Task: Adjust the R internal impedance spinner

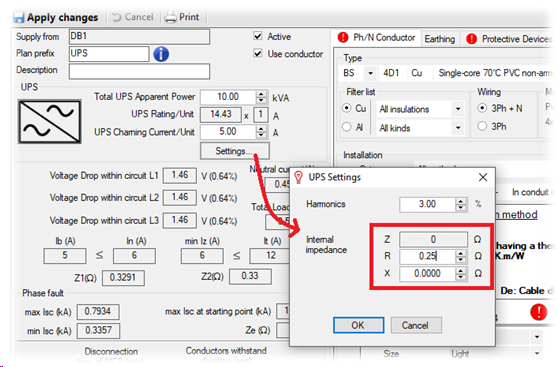Action: 460,256
